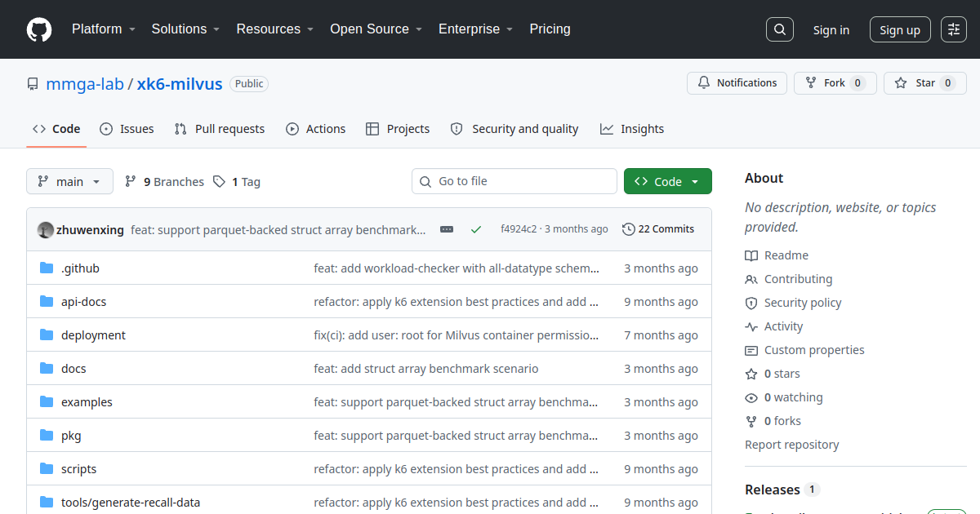
Task: Open the green Code dropdown button
Action: (x=667, y=181)
